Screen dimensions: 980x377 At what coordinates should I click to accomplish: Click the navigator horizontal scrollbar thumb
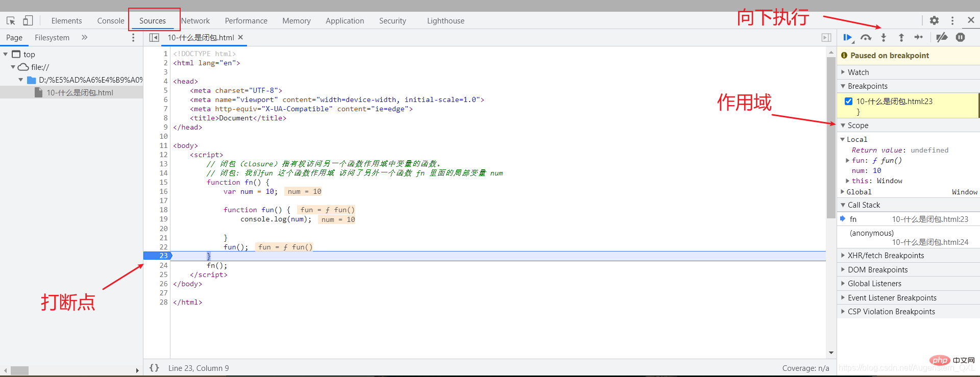pyautogui.click(x=19, y=370)
